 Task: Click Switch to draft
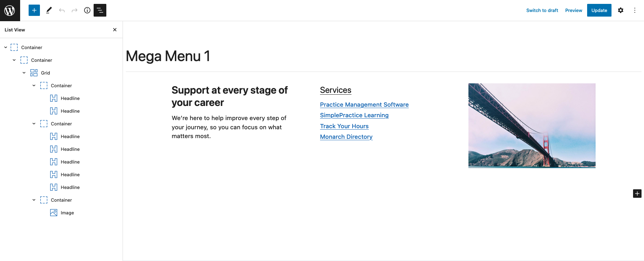pyautogui.click(x=542, y=10)
